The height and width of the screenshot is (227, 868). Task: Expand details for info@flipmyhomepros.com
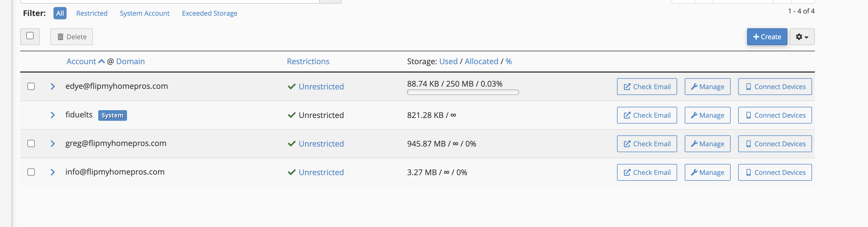tap(53, 172)
